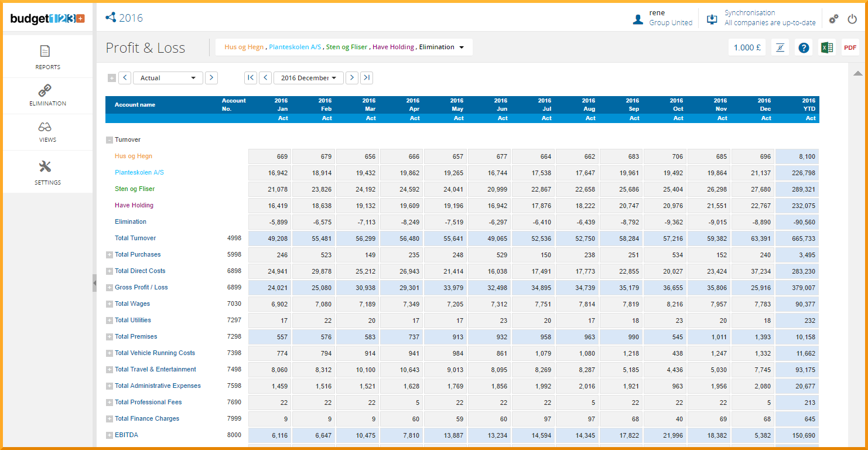
Task: Expand the Total Wages row
Action: (x=110, y=304)
